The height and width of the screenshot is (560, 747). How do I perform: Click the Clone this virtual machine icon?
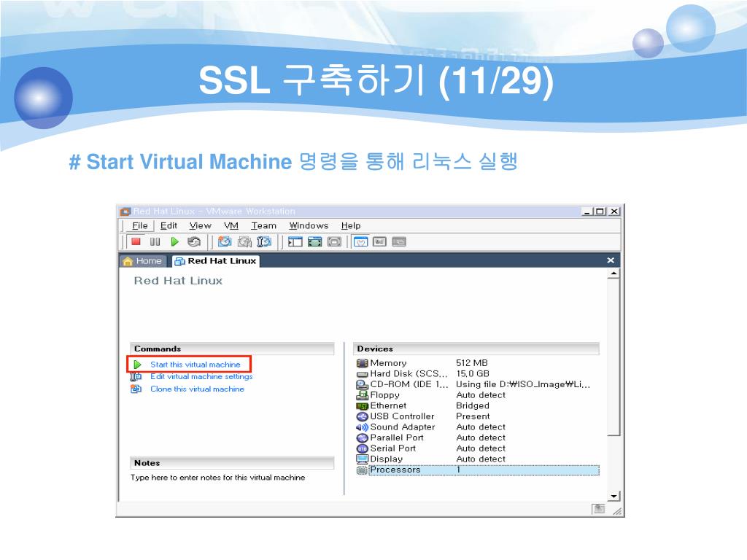[136, 389]
